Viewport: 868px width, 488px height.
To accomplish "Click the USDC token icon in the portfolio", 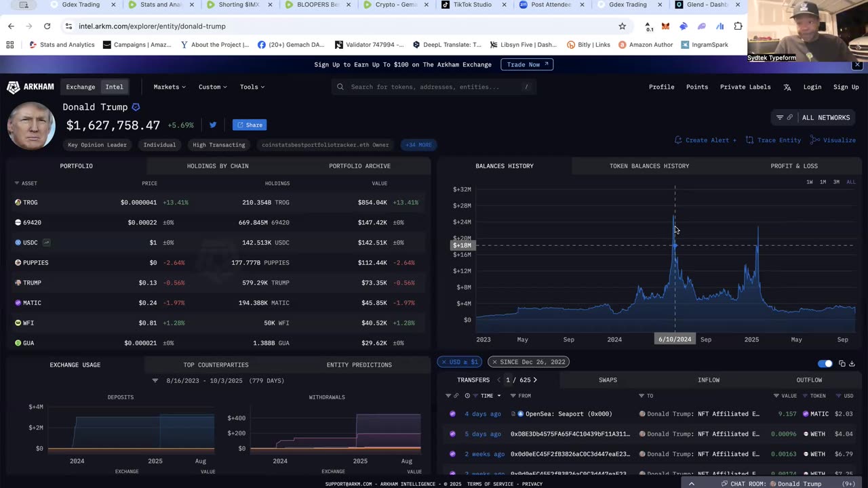I will coord(18,243).
